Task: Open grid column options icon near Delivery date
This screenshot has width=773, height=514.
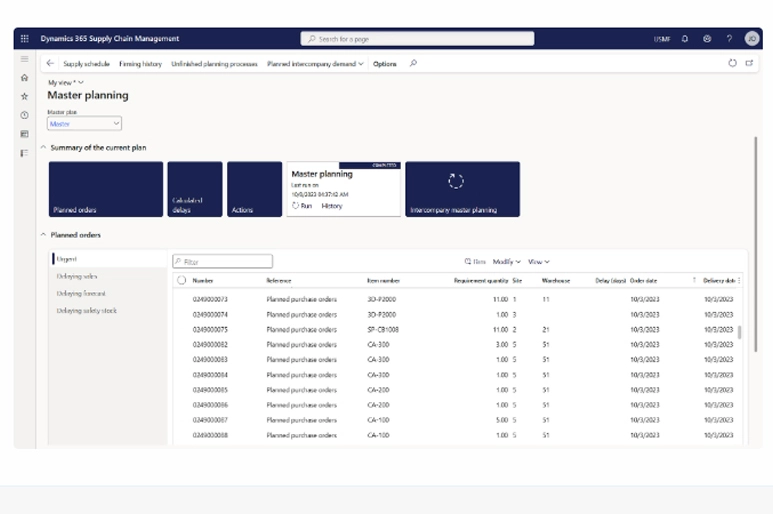Action: pyautogui.click(x=739, y=280)
